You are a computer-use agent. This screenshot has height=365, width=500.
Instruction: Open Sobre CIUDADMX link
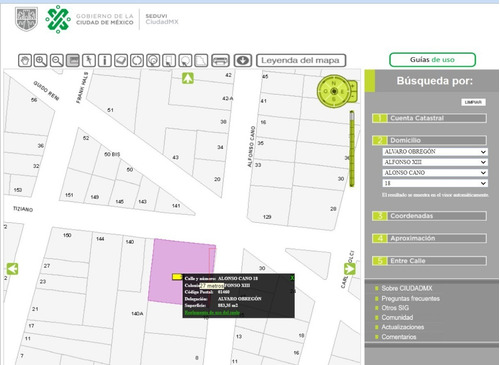(407, 288)
